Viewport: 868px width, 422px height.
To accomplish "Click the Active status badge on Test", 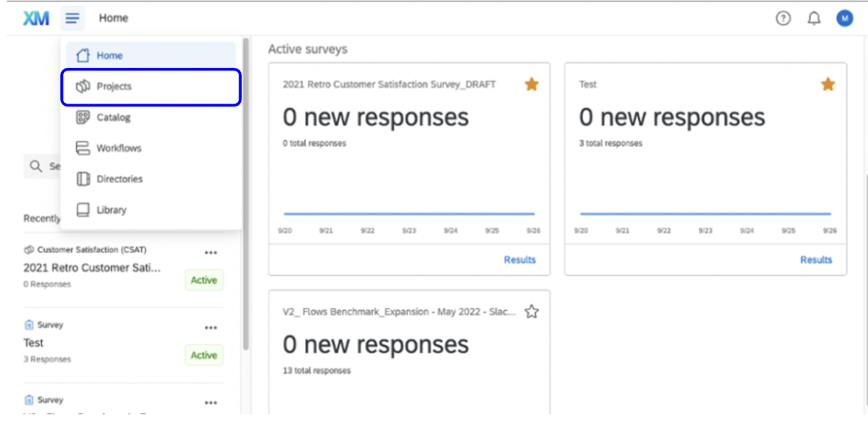I will [204, 355].
